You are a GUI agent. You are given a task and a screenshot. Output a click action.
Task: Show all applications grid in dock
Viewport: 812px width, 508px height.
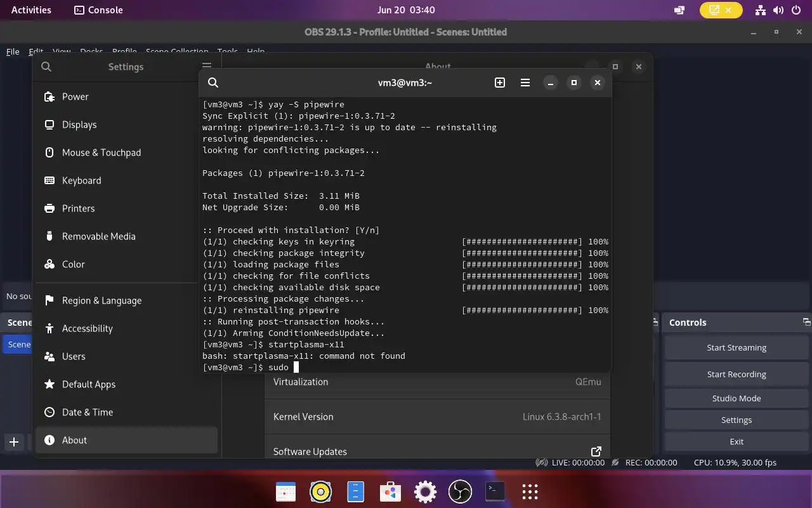[x=530, y=491]
